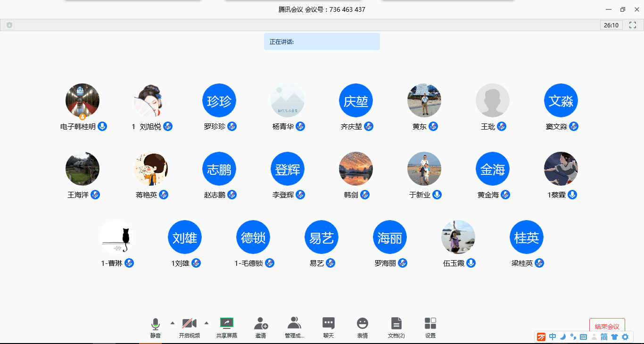Click the 静音 microphone mute icon

pos(155,324)
